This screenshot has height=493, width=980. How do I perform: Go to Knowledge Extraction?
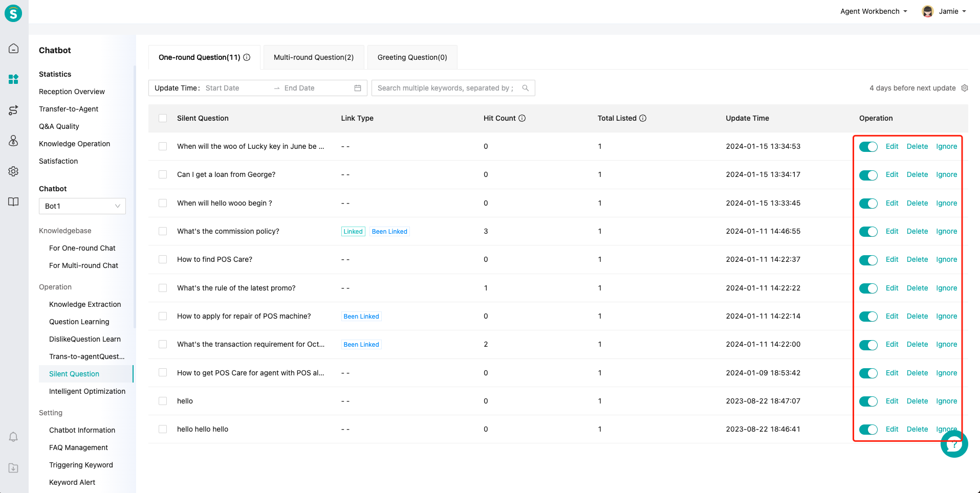[x=85, y=304]
